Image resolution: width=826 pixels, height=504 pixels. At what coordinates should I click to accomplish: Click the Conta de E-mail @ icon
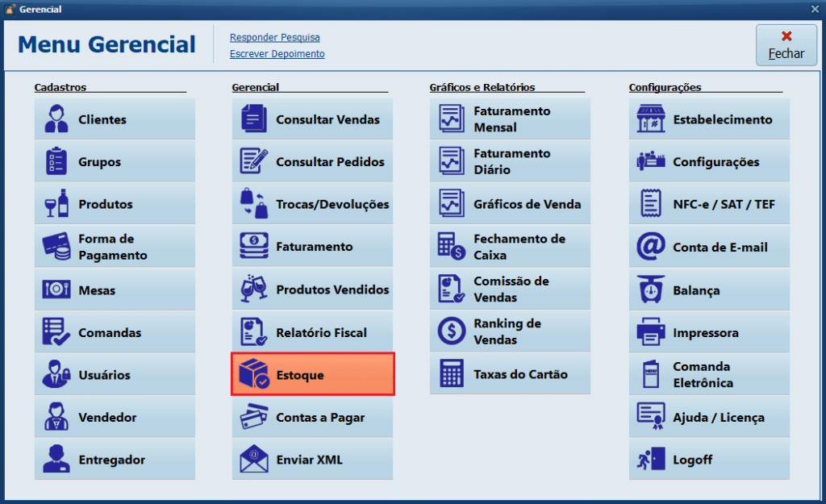pos(651,247)
